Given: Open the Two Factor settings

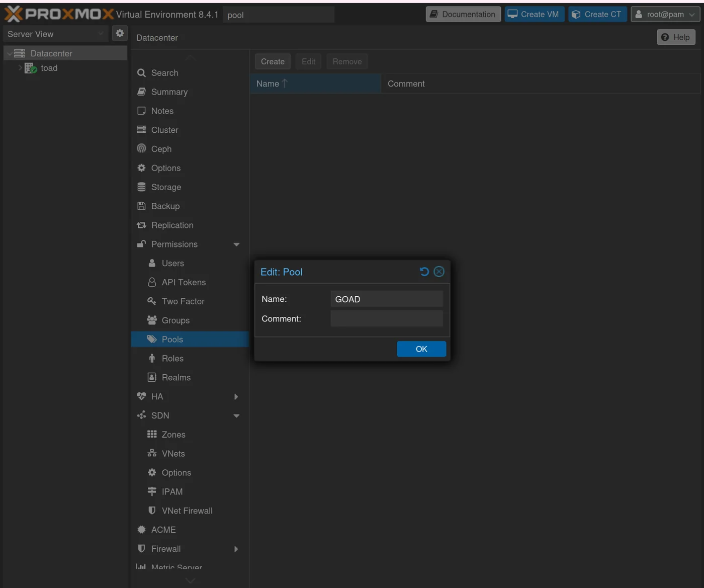Looking at the screenshot, I should [183, 301].
